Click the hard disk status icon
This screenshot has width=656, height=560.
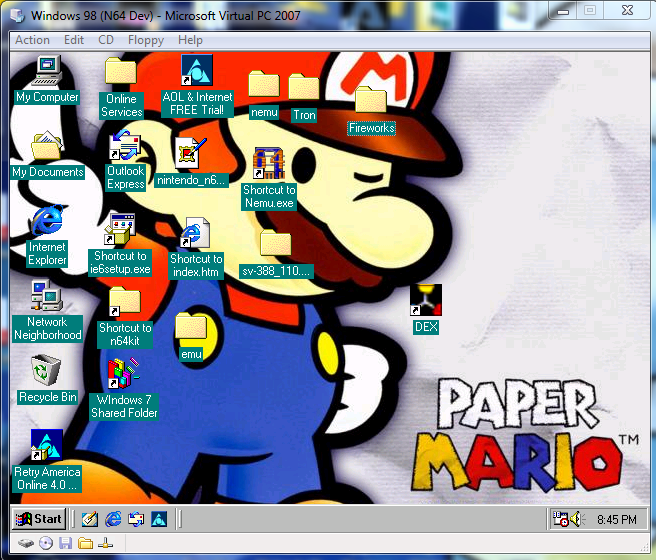point(26,544)
